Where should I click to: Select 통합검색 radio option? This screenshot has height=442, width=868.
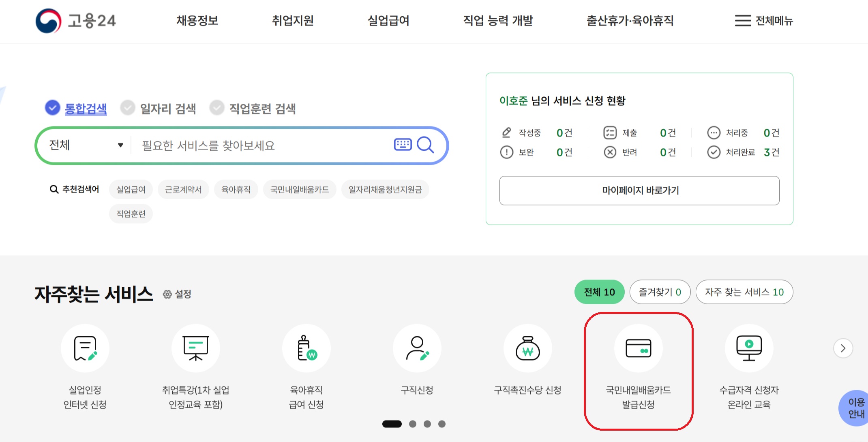(x=53, y=108)
